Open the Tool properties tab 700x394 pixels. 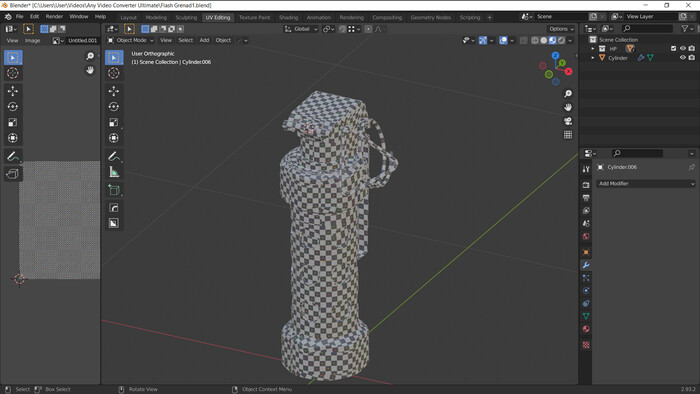pos(586,169)
